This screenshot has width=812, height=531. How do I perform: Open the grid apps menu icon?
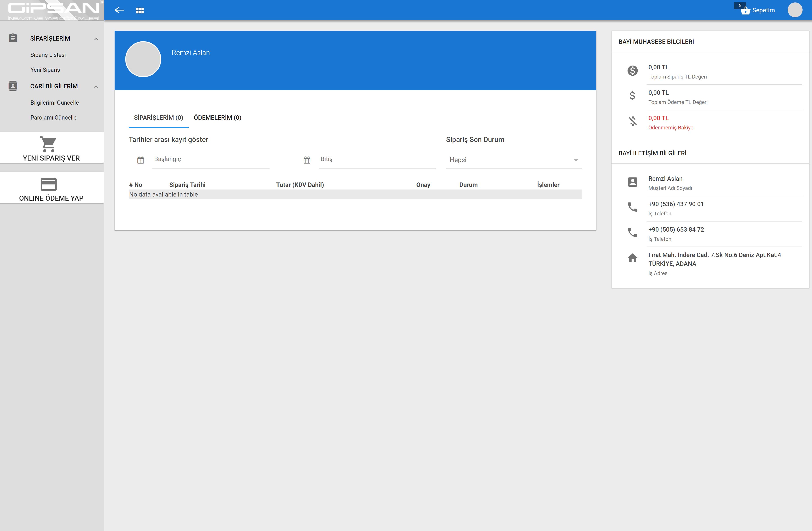pos(140,11)
